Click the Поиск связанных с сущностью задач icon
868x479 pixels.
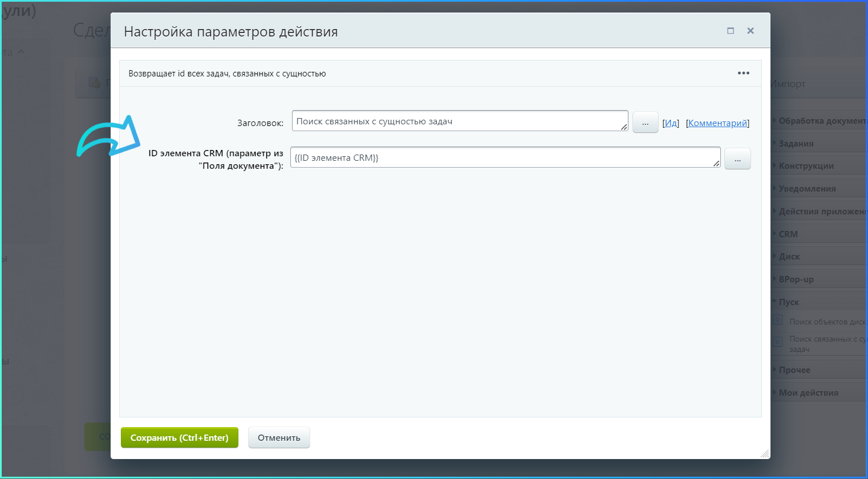(777, 342)
